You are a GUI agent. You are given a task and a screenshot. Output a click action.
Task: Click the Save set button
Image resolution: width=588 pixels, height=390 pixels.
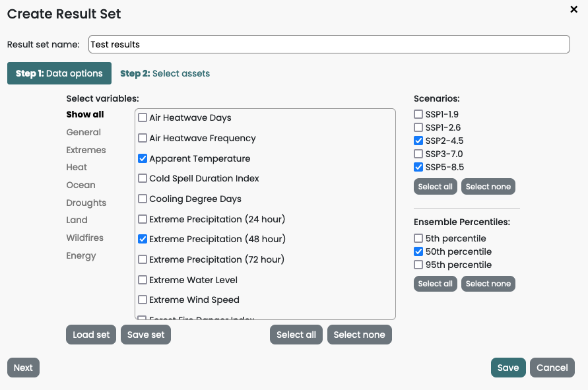tap(146, 335)
